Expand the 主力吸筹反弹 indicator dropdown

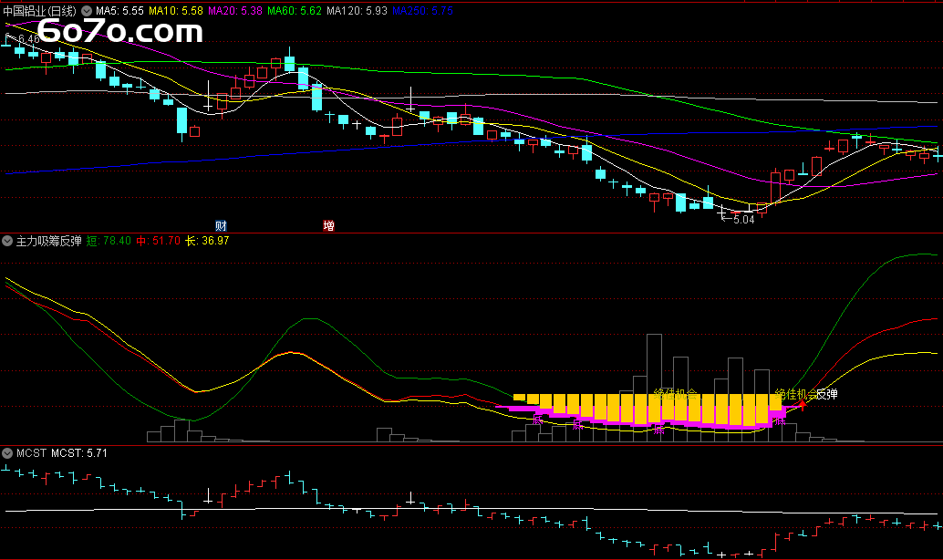[7, 242]
